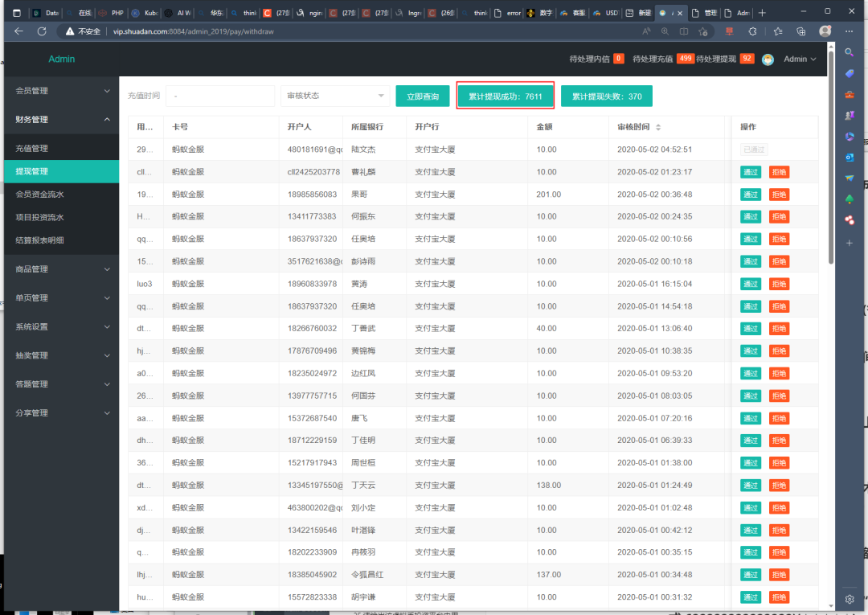Select amount 201.00 cell for 果哥
868x615 pixels.
tap(568, 195)
